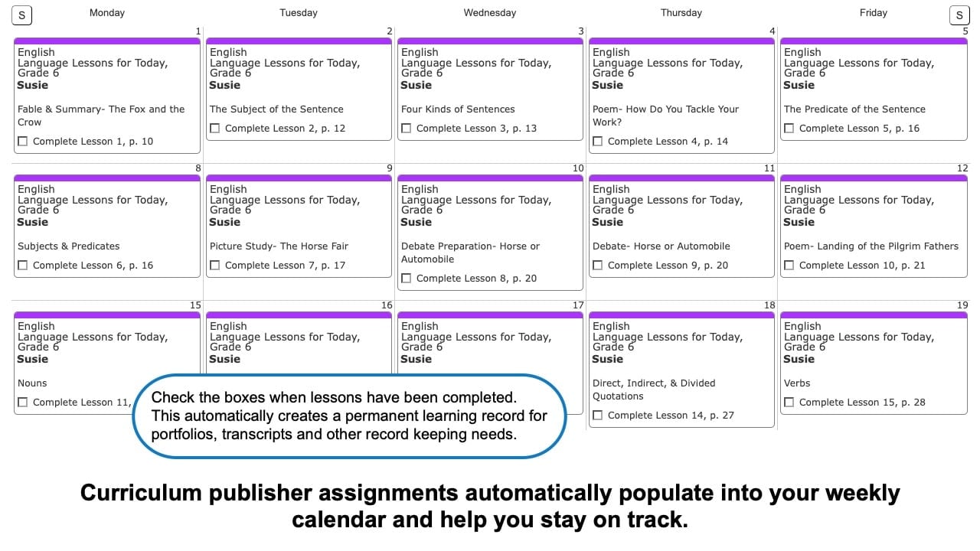Open the Poem- Landing of the Pilgrim Fathers lesson

point(871,246)
